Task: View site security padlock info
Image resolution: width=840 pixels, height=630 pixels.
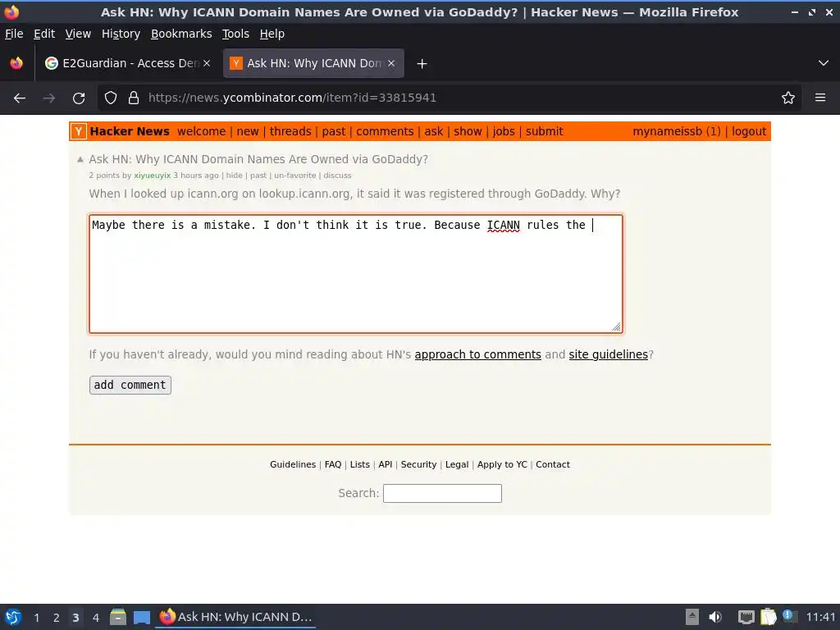Action: [x=134, y=98]
